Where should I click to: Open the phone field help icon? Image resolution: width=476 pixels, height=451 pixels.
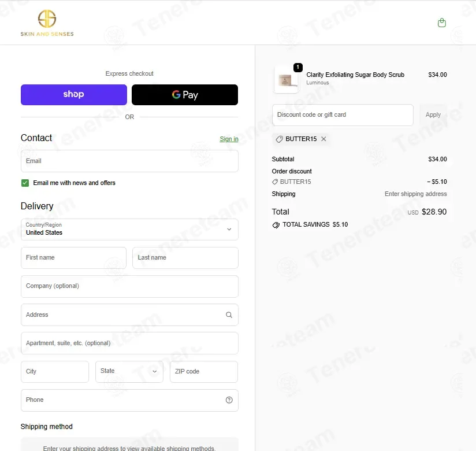(229, 400)
